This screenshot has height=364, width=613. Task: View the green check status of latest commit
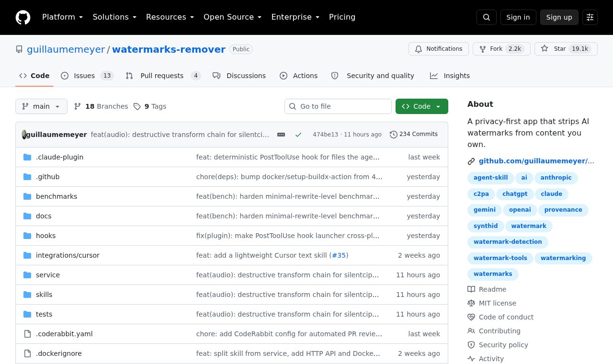point(298,135)
